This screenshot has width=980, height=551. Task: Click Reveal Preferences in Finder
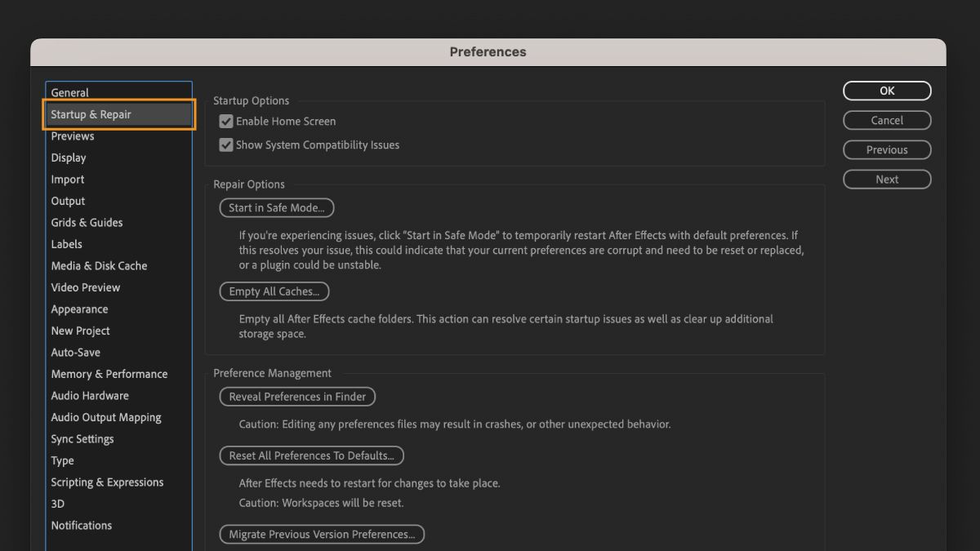(297, 397)
